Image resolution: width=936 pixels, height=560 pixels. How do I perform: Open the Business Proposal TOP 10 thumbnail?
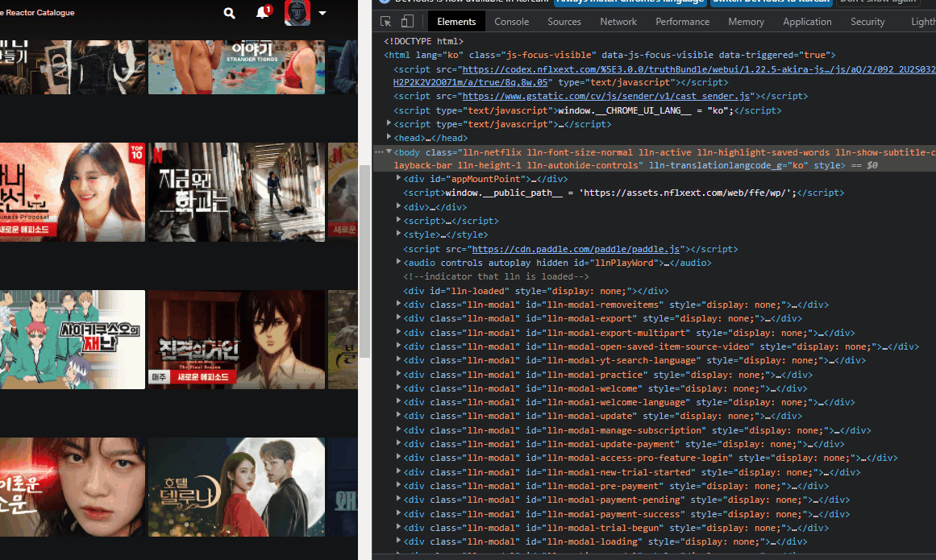point(73,192)
